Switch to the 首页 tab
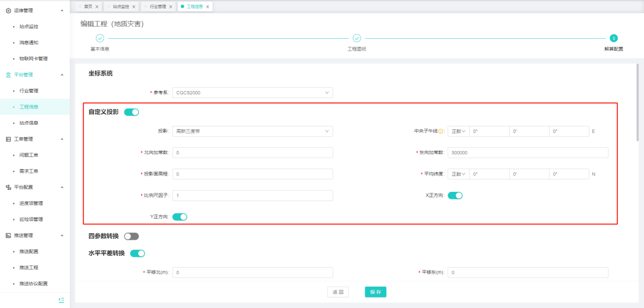The height and width of the screenshot is (308, 644). [x=87, y=7]
